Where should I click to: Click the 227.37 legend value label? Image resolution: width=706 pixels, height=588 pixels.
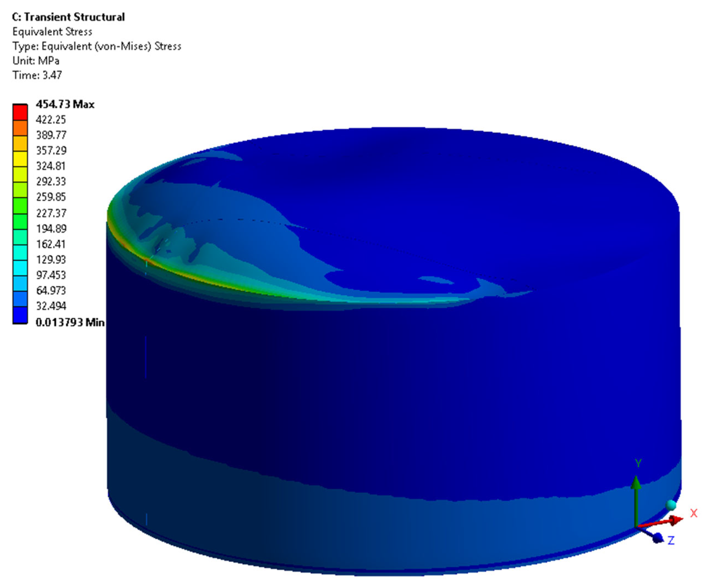tap(51, 213)
